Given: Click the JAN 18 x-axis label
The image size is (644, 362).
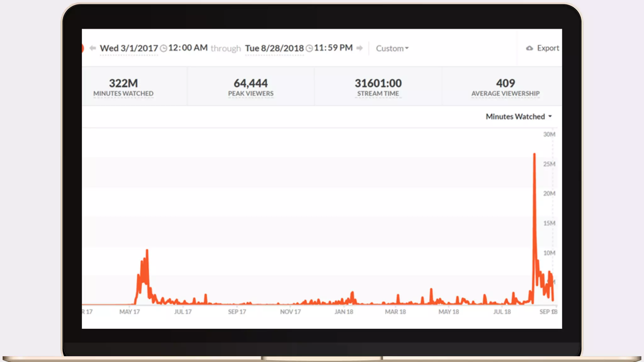Looking at the screenshot, I should coord(344,312).
